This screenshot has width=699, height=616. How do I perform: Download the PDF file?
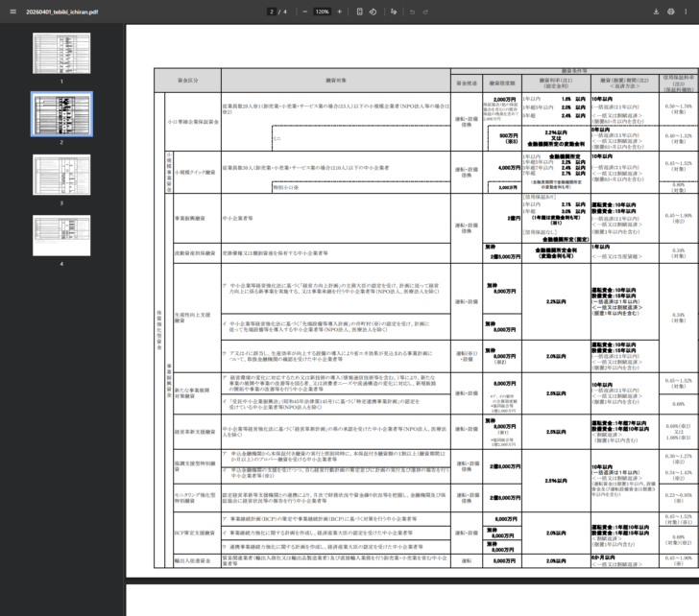(656, 12)
